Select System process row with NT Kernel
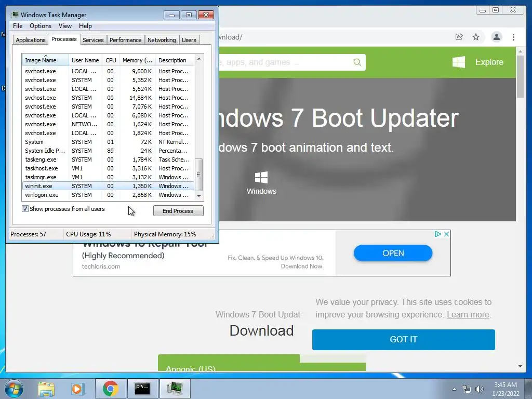Image resolution: width=532 pixels, height=399 pixels. 108,142
